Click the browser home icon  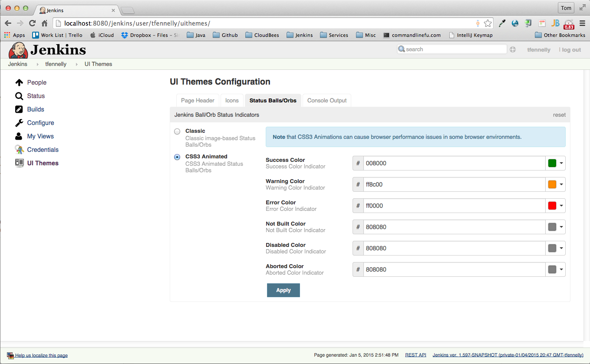point(44,23)
